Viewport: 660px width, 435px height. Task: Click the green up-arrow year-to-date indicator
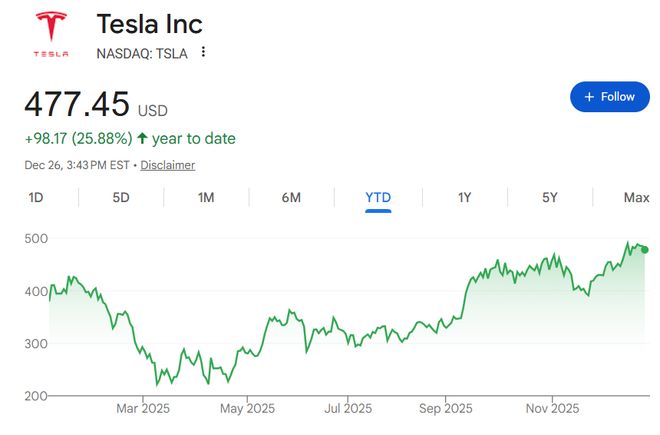coord(142,139)
